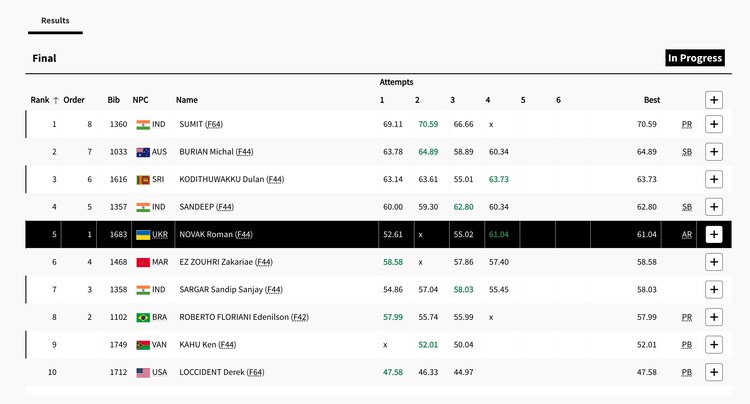Expand KODITHUWAKKU Dulan's row details

coord(713,179)
